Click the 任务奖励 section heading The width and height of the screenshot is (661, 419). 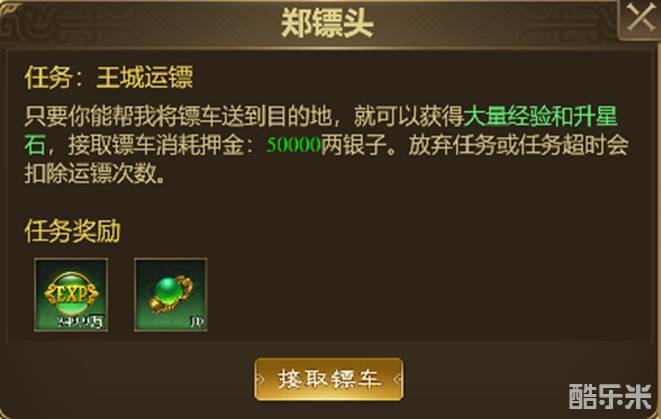coord(73,231)
